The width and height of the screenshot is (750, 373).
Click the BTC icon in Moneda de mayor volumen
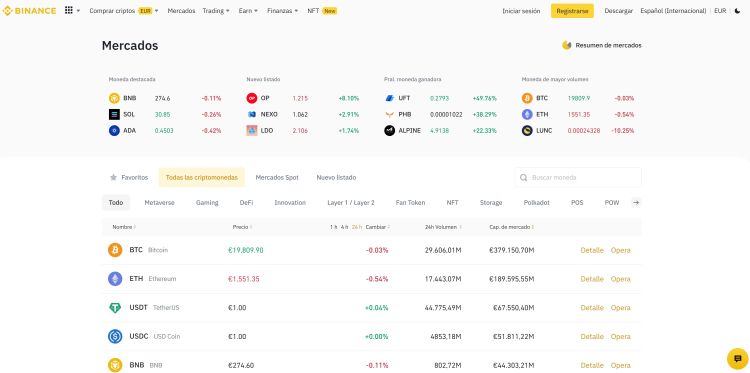527,98
